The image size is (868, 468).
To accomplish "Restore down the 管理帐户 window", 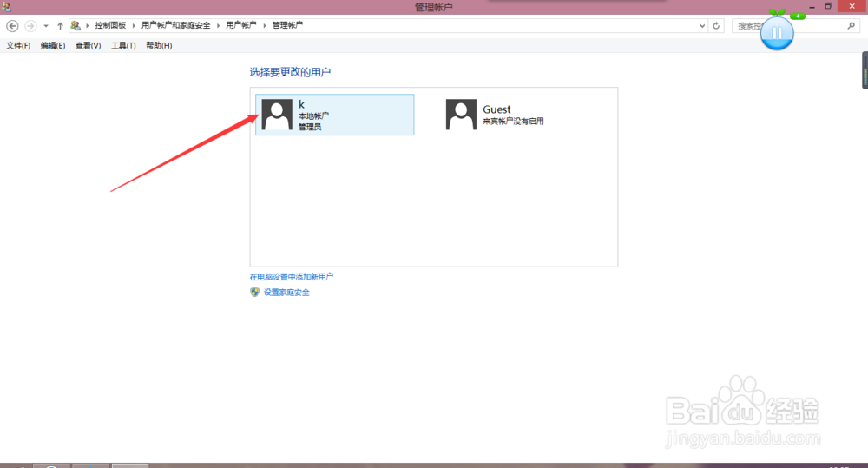I will (829, 7).
